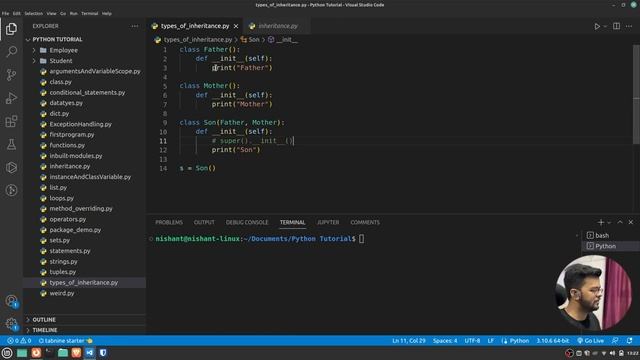The image size is (640, 360).
Task: Maximize the terminal panel size
Action: click(x=620, y=222)
